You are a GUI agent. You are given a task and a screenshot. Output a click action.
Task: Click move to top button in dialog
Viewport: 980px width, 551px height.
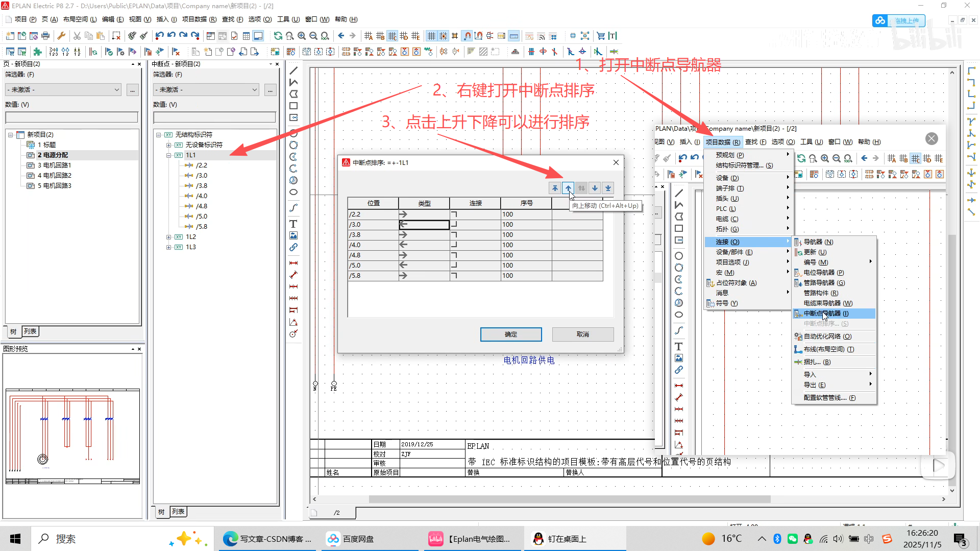tap(555, 188)
